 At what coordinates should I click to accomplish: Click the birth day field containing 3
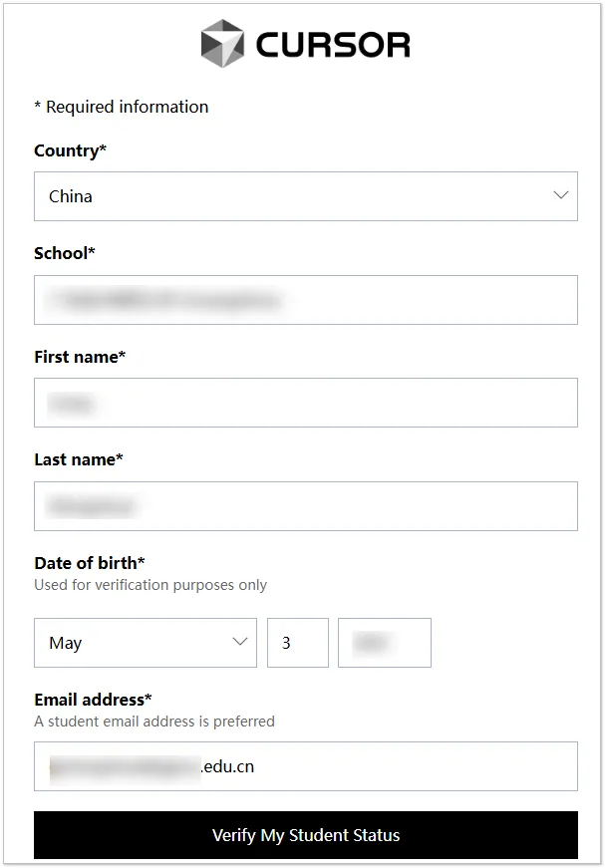pos(298,643)
